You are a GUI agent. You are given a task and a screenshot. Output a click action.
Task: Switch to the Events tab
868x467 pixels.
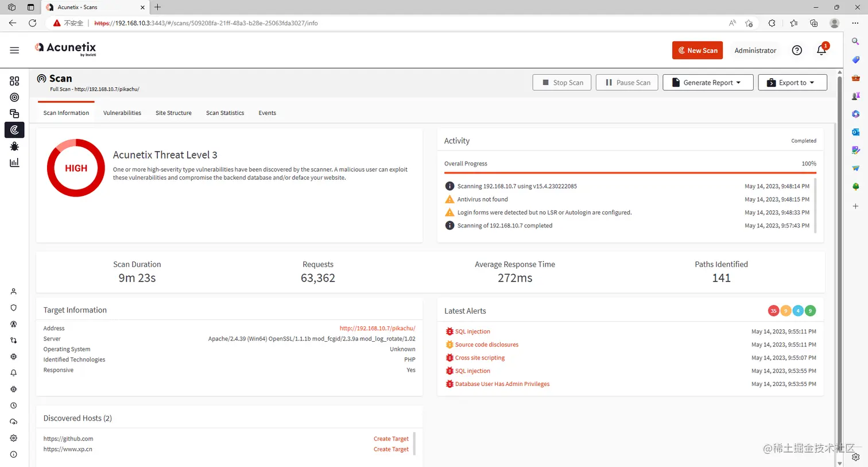click(267, 113)
